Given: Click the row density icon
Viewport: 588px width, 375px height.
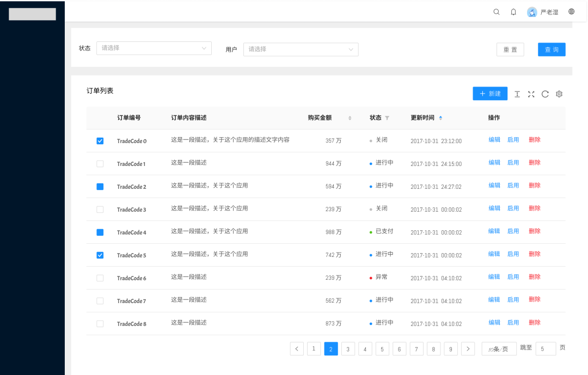Looking at the screenshot, I should click(x=517, y=94).
